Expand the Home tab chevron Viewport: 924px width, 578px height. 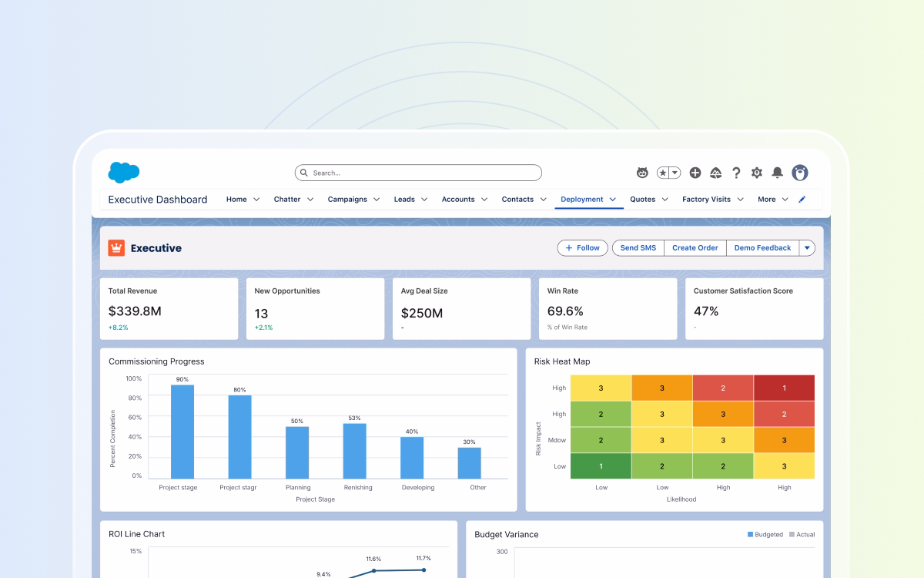[x=256, y=199]
